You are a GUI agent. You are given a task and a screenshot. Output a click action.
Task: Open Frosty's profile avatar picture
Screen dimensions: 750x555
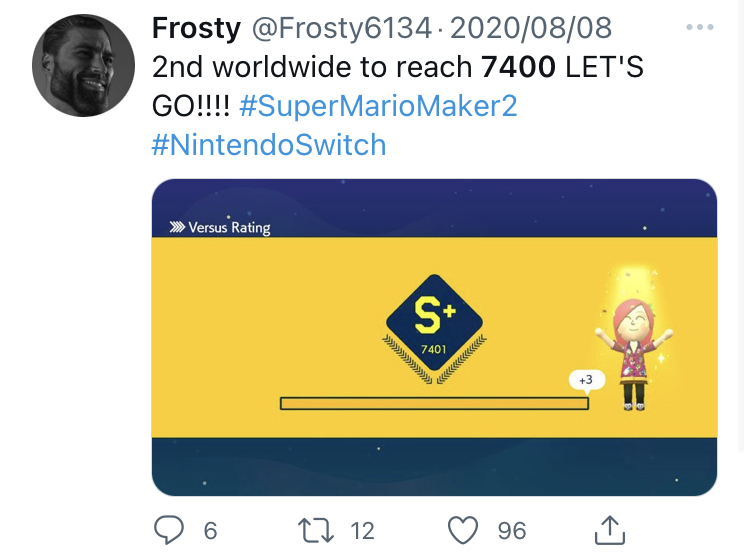pos(83,65)
